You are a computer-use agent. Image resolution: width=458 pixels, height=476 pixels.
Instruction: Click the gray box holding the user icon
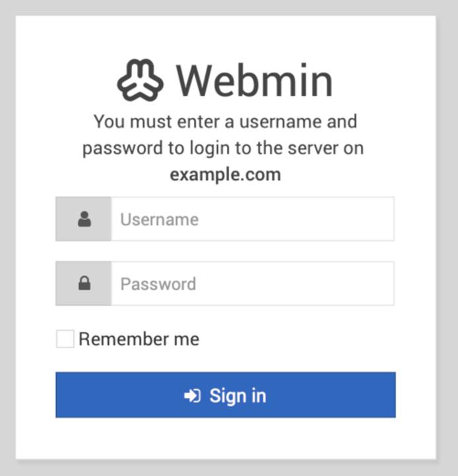tap(72, 219)
